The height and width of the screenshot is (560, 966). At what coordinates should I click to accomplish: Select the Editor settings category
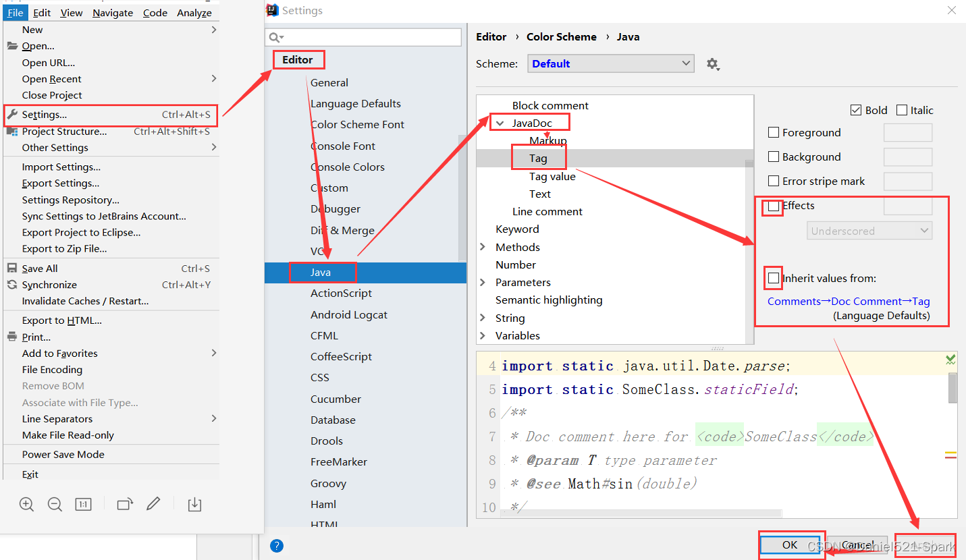pyautogui.click(x=298, y=60)
